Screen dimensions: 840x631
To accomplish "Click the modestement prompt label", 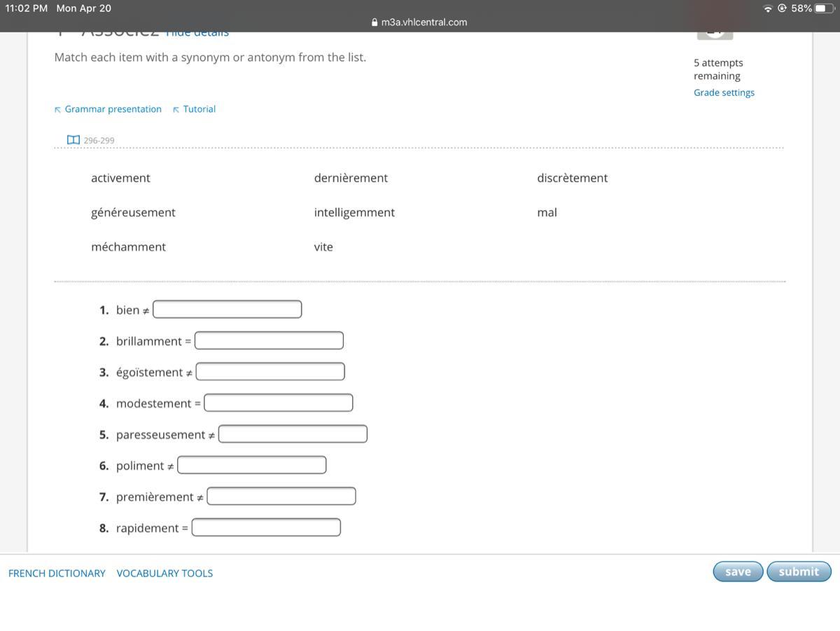I will (x=154, y=403).
